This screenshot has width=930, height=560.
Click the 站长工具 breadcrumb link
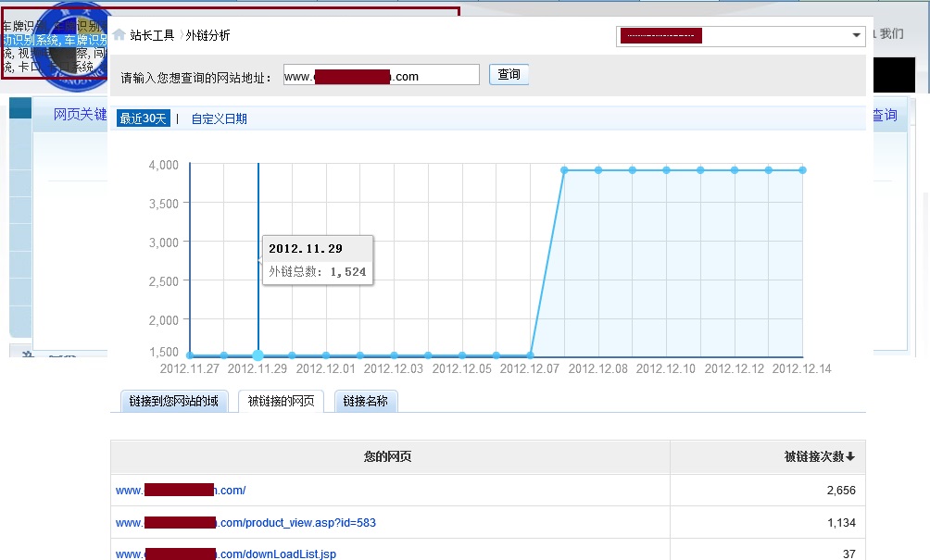click(152, 35)
